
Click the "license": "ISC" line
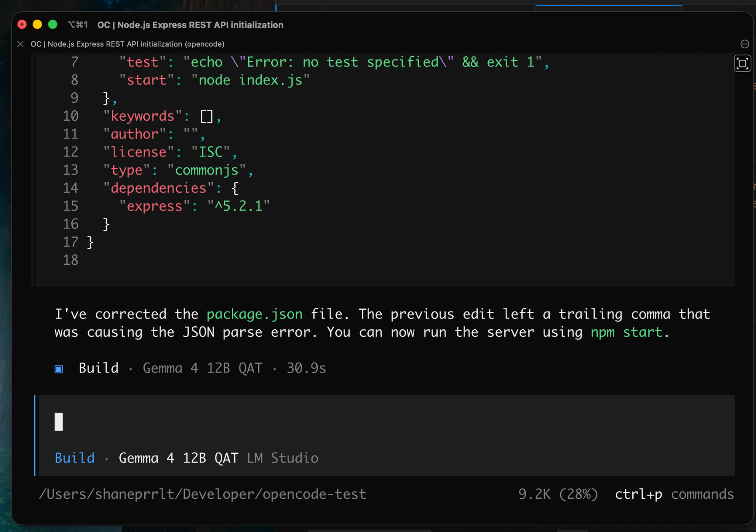click(170, 152)
